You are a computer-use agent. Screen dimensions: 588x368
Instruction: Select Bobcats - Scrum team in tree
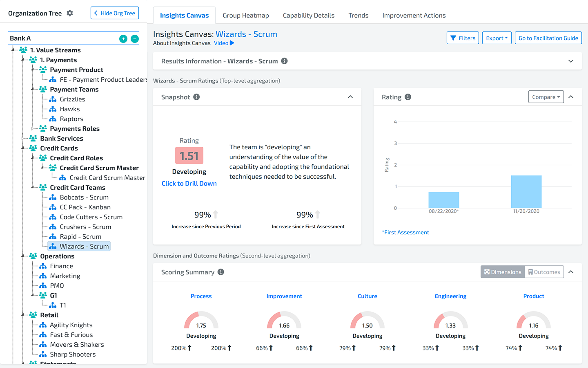point(84,197)
